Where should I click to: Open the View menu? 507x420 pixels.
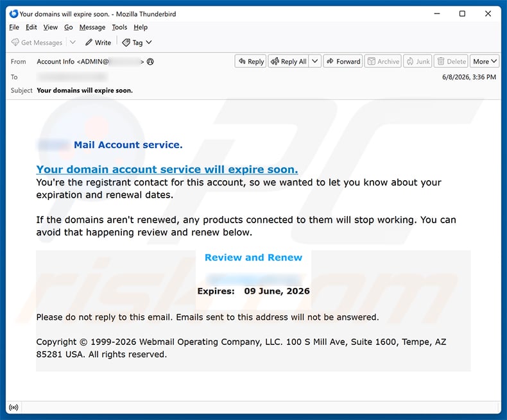[x=51, y=28]
